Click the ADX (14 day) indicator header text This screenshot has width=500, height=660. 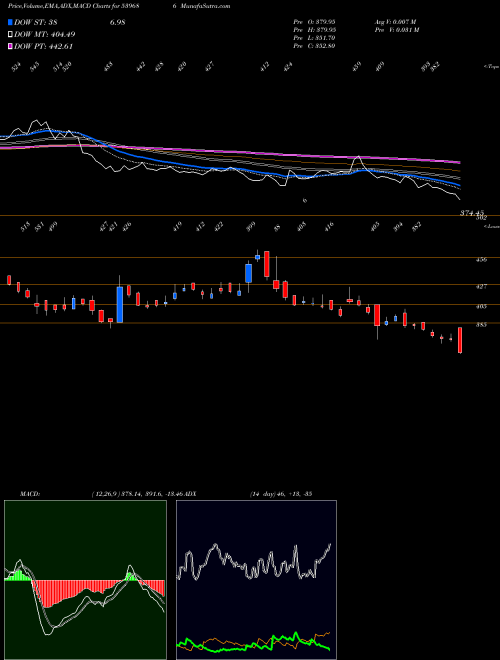coord(250,494)
